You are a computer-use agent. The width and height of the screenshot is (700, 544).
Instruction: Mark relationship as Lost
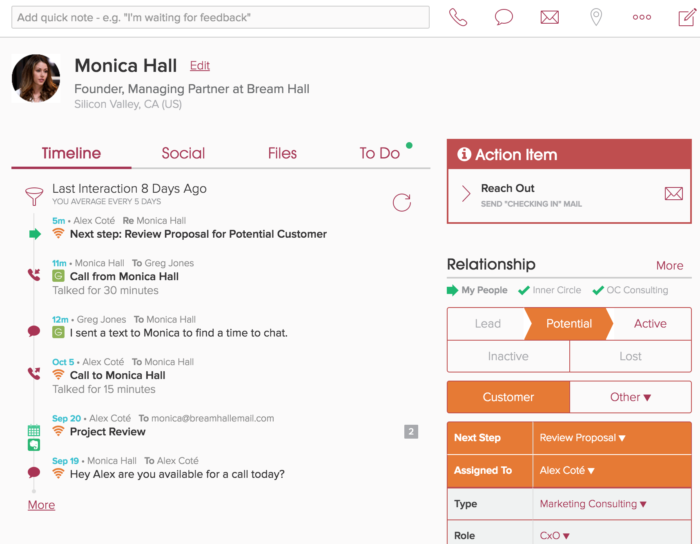630,356
